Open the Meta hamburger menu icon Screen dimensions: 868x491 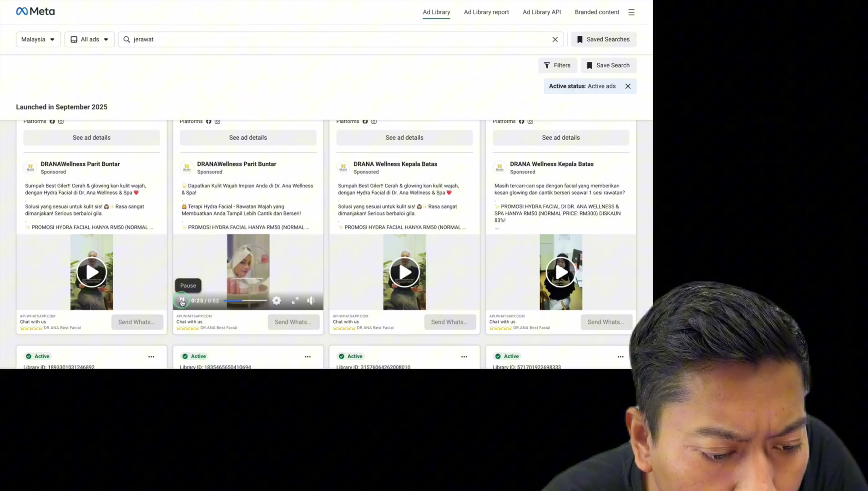(631, 12)
